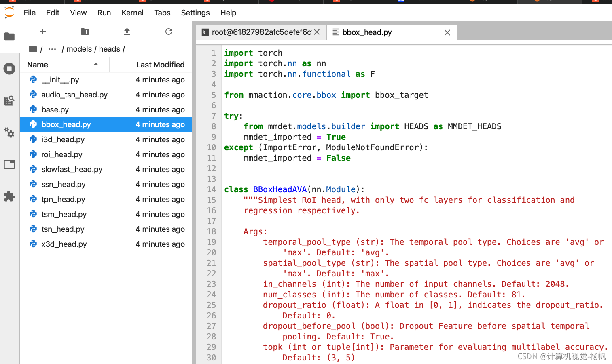612x364 pixels.
Task: Open the Open Tabs sidebar icon
Action: click(9, 164)
